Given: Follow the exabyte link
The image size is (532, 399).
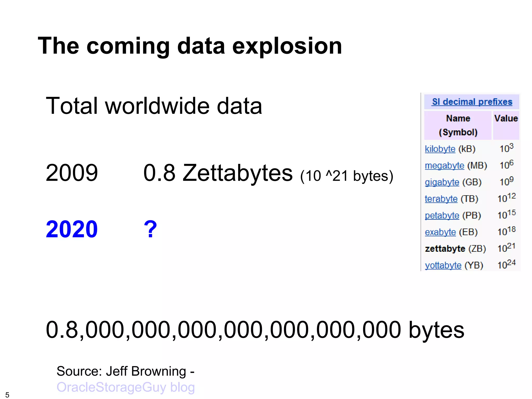Looking at the screenshot, I should coord(440,232).
